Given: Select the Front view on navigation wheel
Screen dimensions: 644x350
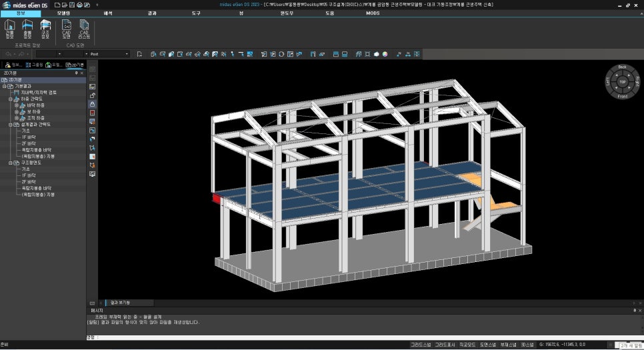Looking at the screenshot, I should [622, 96].
